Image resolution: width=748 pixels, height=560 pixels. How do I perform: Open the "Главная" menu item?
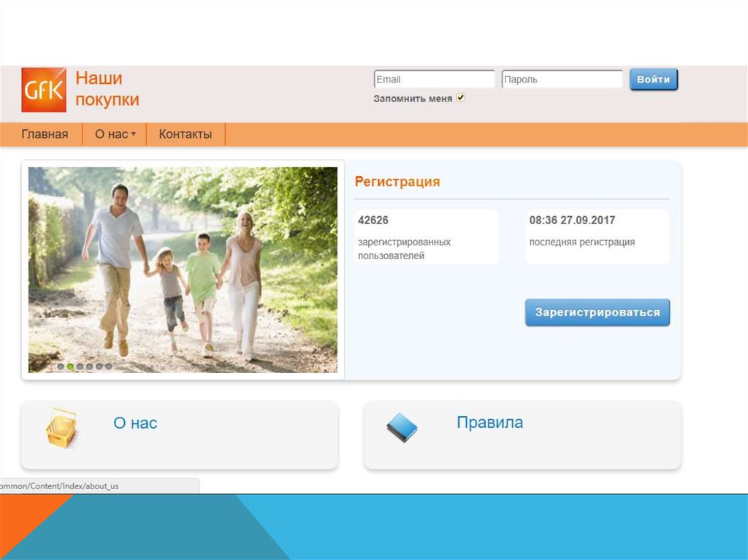tap(45, 134)
